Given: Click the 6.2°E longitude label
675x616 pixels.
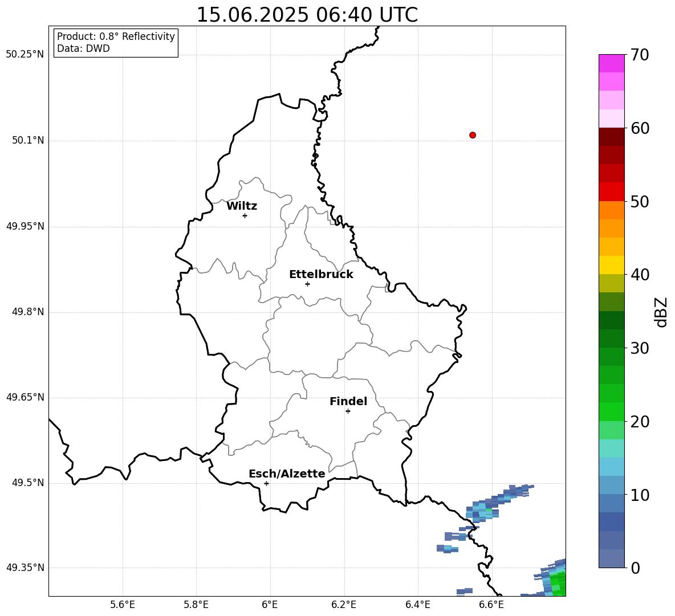Looking at the screenshot, I should pyautogui.click(x=344, y=605).
